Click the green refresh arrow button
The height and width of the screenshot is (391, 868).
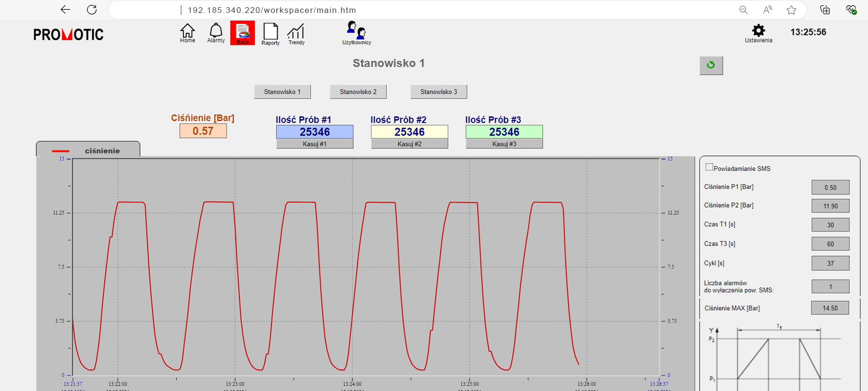pos(711,65)
